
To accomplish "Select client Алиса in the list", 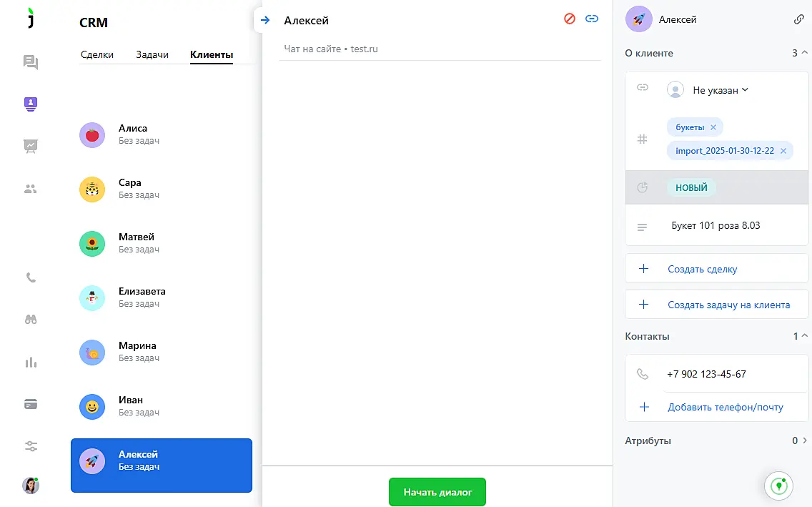I will (162, 135).
